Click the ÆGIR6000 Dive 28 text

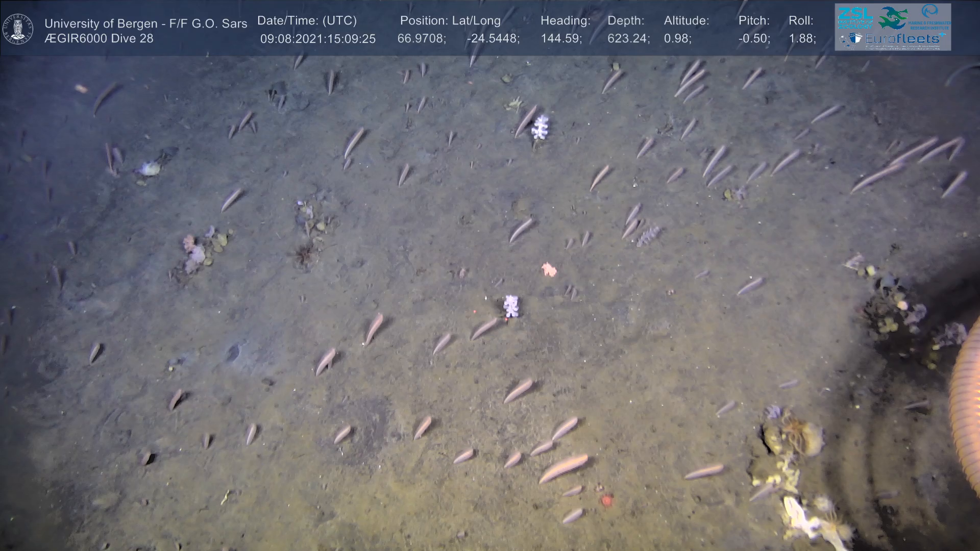coord(99,39)
